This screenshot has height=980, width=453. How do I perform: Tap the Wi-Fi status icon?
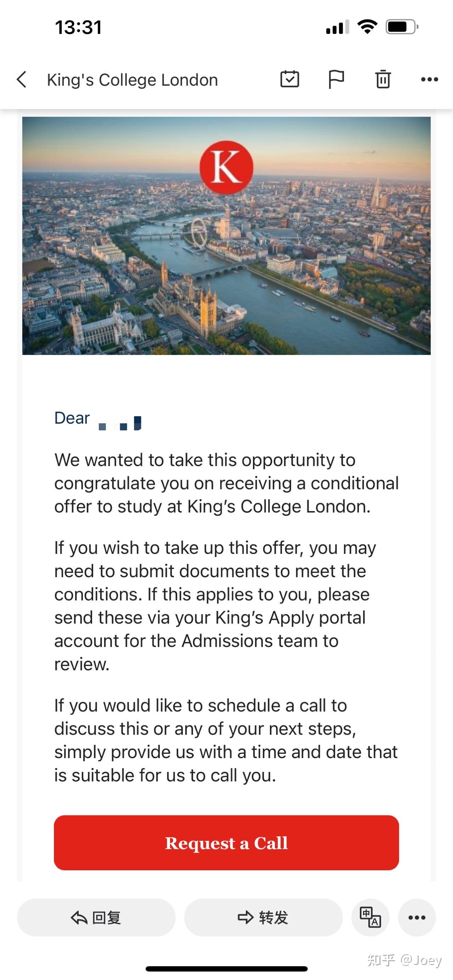367,27
